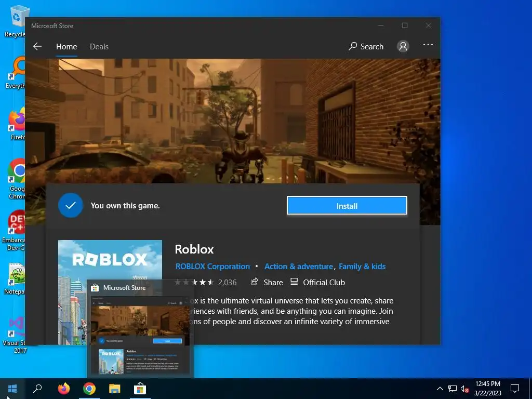The image size is (532, 399).
Task: Open the network status tray icon
Action: (x=453, y=389)
